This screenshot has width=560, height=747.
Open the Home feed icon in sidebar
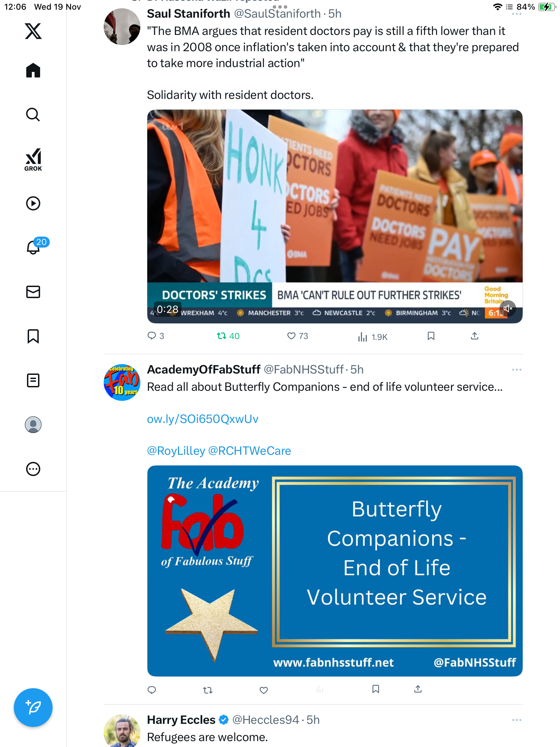33,70
